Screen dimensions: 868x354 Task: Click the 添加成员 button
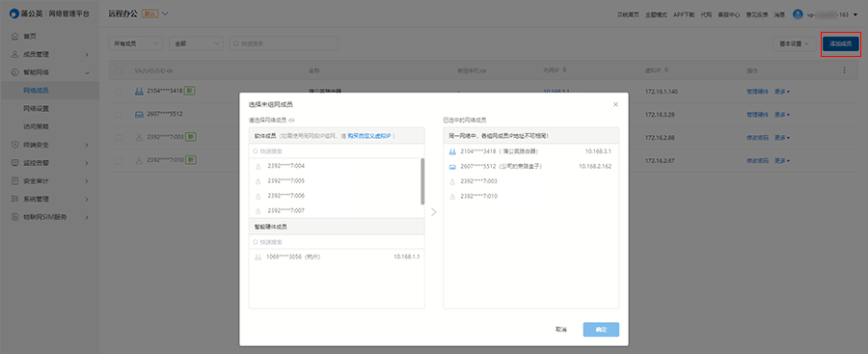(x=840, y=43)
